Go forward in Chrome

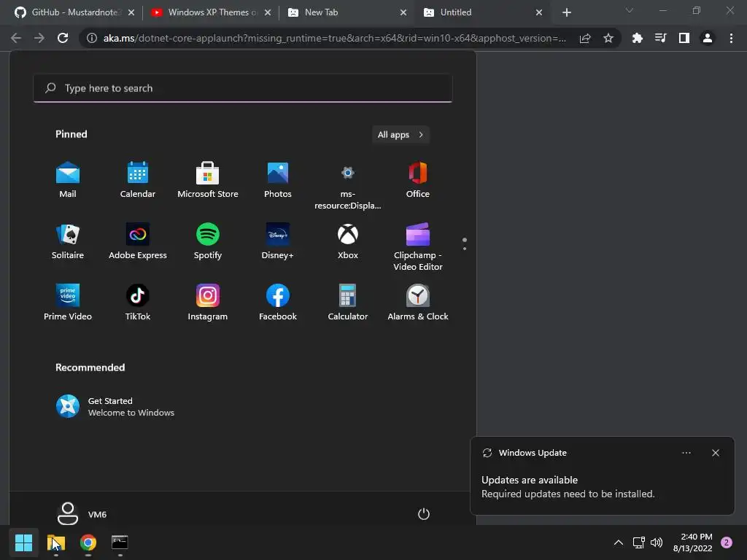point(39,38)
